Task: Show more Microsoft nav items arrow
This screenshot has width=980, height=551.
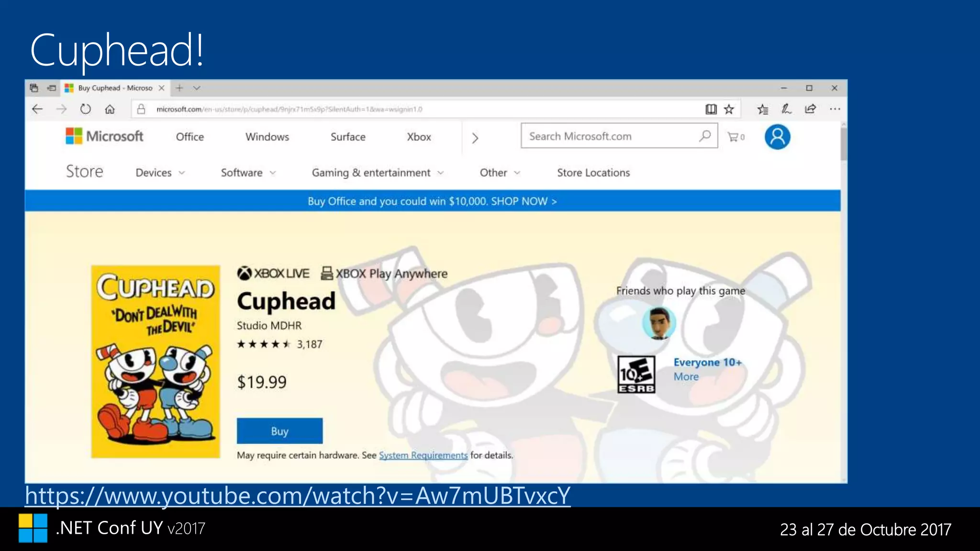Action: 475,138
